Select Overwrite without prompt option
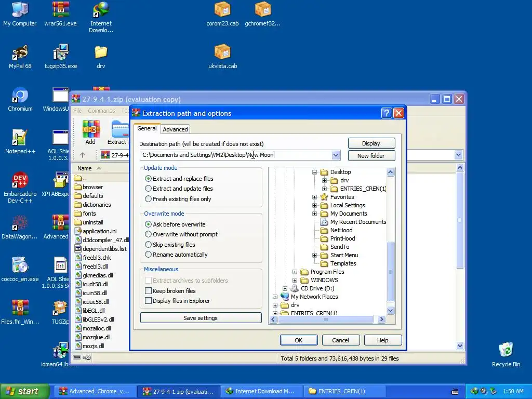Screen dimensions: 532x399 coord(181,234)
